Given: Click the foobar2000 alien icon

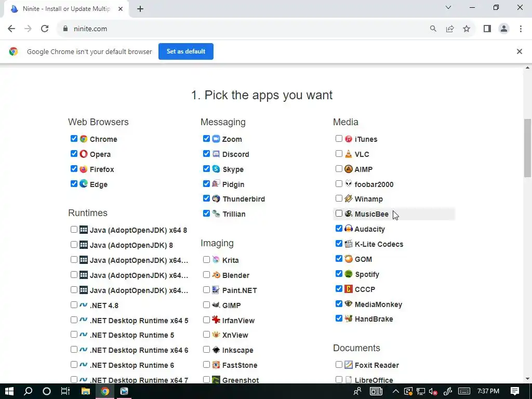Looking at the screenshot, I should [349, 184].
